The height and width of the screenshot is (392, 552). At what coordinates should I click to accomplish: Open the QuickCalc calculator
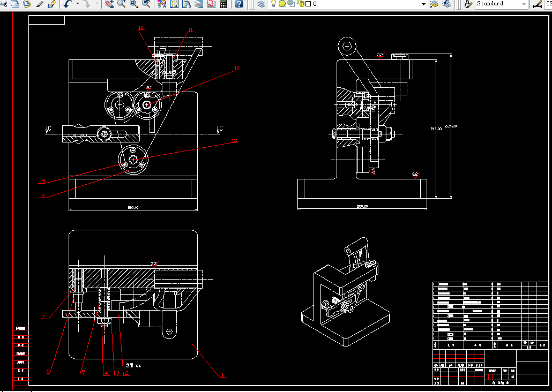pyautogui.click(x=223, y=4)
